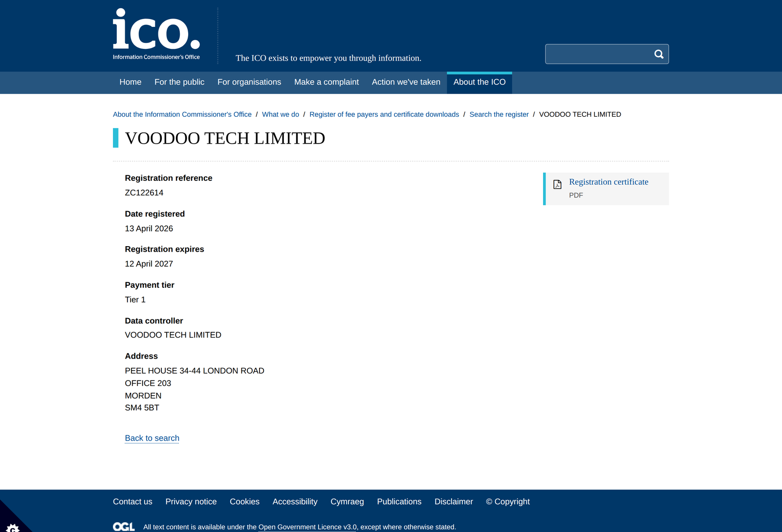Click Back to search link
This screenshot has height=532, width=782.
(x=152, y=438)
